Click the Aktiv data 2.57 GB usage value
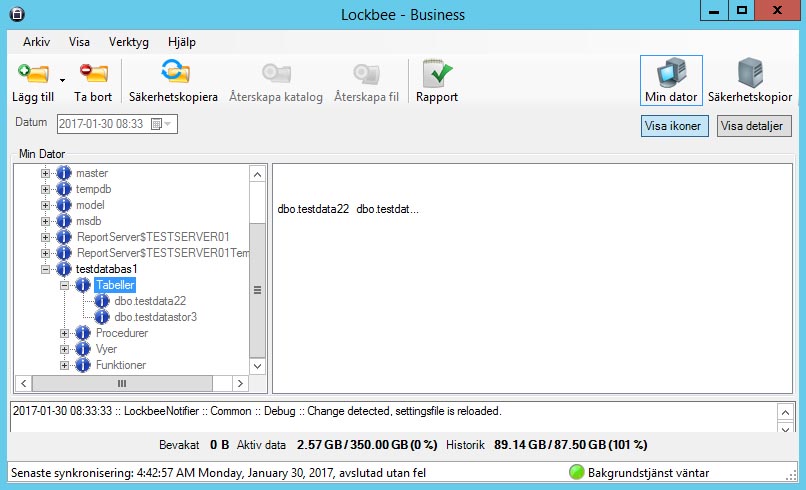Image resolution: width=806 pixels, height=490 pixels. coord(367,445)
